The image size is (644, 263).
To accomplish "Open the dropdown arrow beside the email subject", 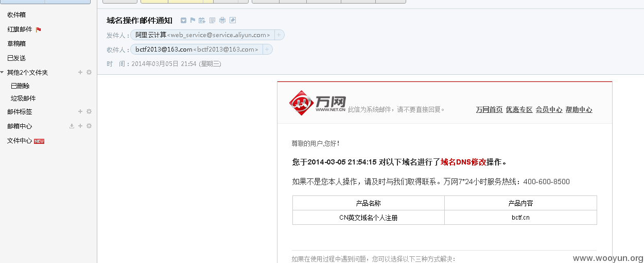I will click(183, 21).
